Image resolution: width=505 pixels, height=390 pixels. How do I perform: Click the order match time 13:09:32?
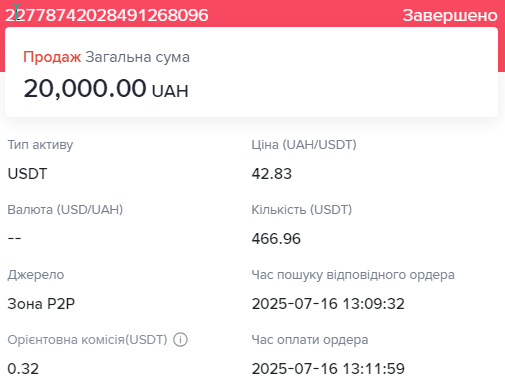(328, 304)
